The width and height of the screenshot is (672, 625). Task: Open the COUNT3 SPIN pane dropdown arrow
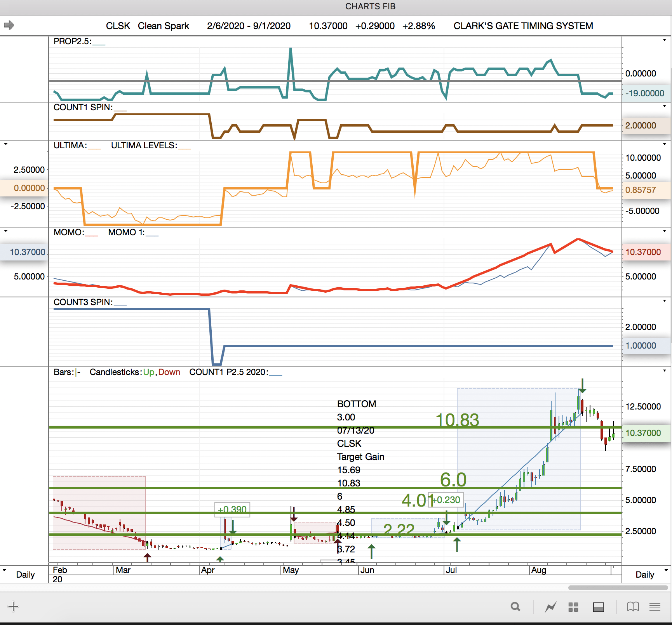click(664, 301)
